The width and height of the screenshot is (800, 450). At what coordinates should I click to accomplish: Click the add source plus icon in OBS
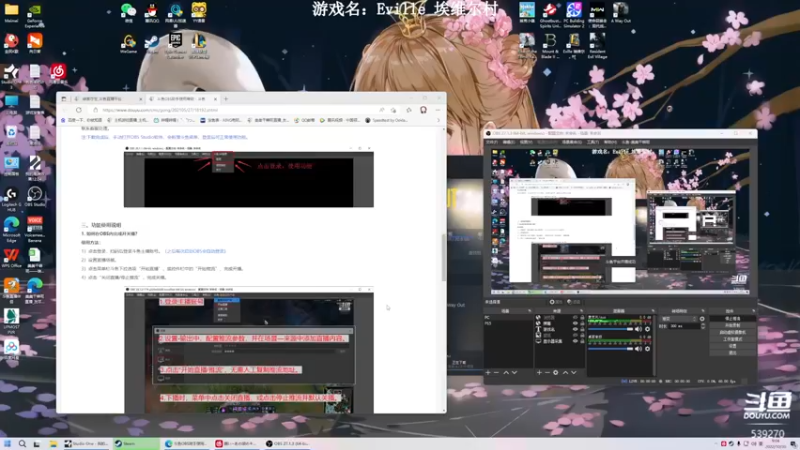539,372
